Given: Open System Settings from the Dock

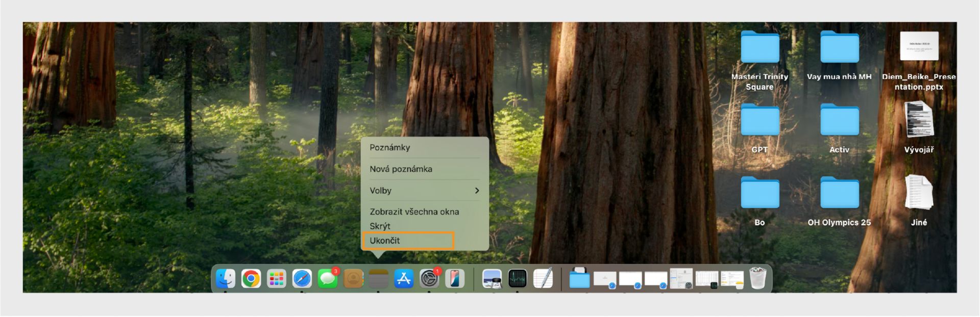Looking at the screenshot, I should (x=430, y=278).
